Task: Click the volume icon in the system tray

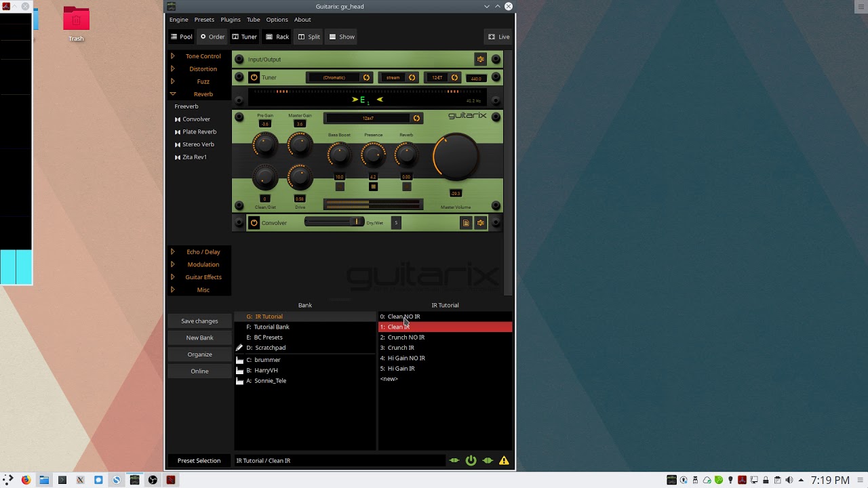Action: (789, 480)
